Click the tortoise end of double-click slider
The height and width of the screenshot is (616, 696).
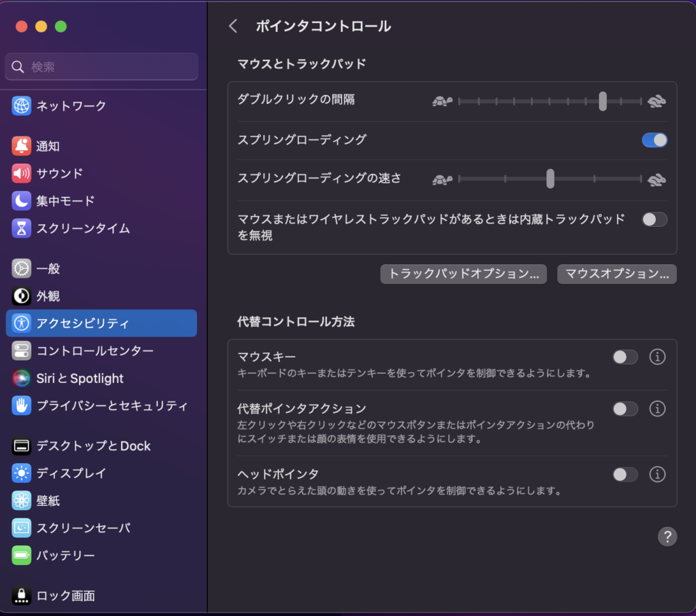(x=442, y=102)
